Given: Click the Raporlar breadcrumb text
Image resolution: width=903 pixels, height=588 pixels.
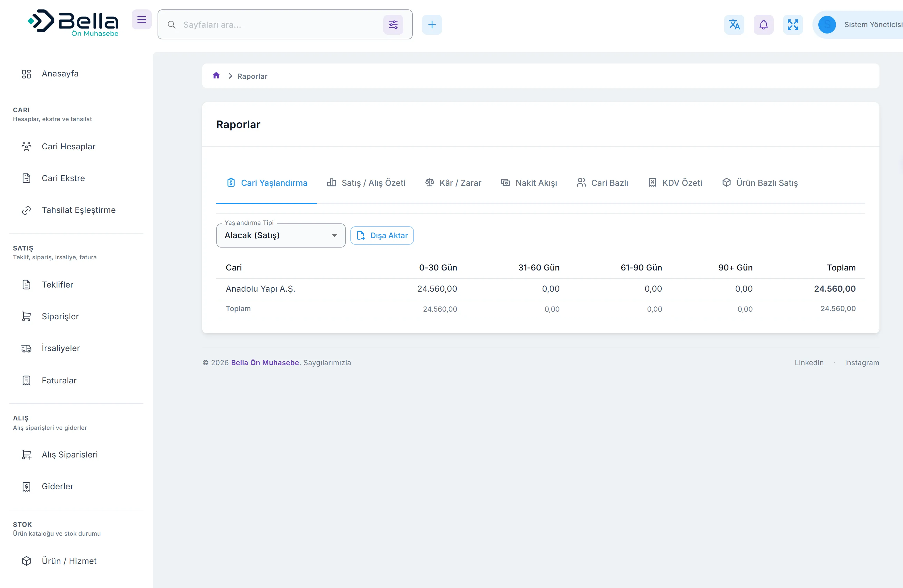Looking at the screenshot, I should [x=252, y=76].
